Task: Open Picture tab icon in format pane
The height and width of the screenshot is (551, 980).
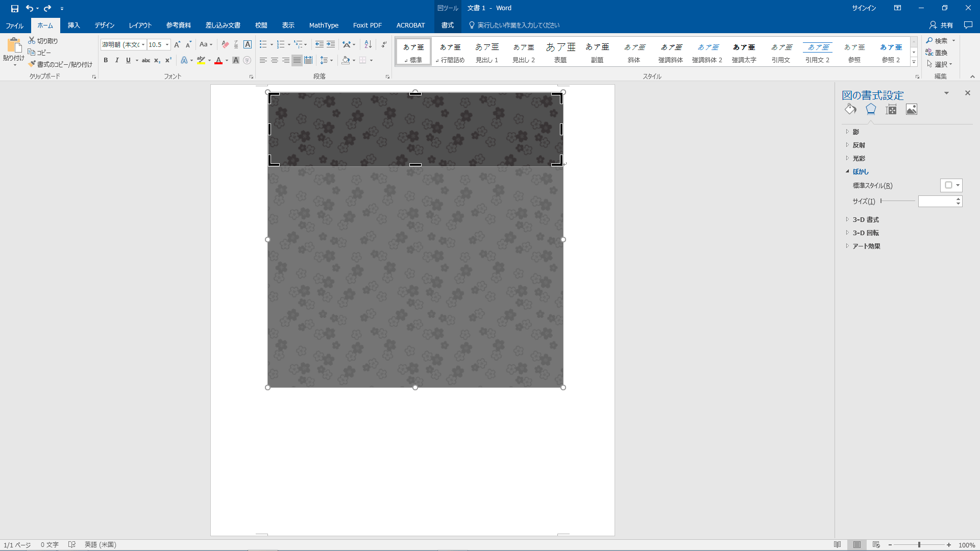Action: pos(912,109)
